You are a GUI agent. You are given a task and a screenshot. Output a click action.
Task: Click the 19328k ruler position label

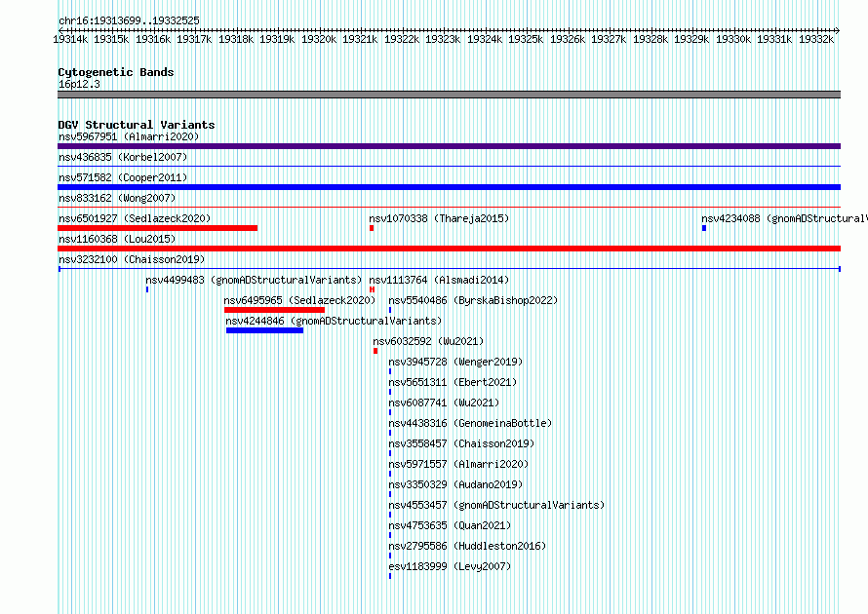coord(651,39)
